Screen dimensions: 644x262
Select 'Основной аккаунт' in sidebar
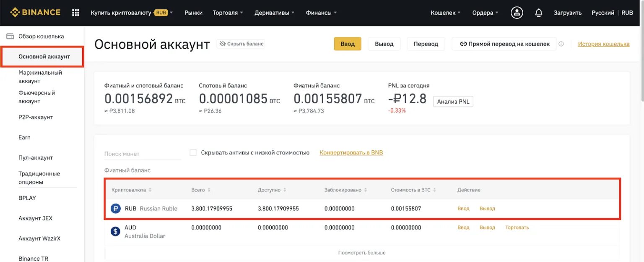(42, 57)
